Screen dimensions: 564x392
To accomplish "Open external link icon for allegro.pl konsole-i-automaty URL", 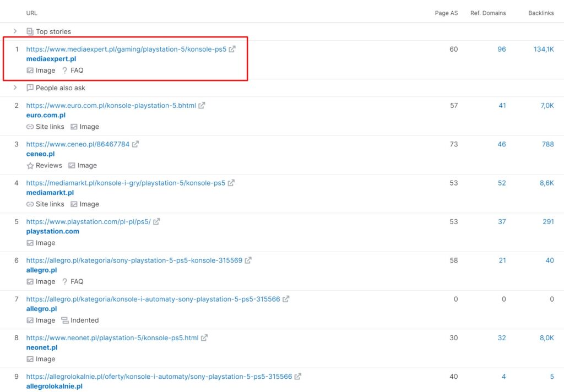I will pyautogui.click(x=286, y=299).
